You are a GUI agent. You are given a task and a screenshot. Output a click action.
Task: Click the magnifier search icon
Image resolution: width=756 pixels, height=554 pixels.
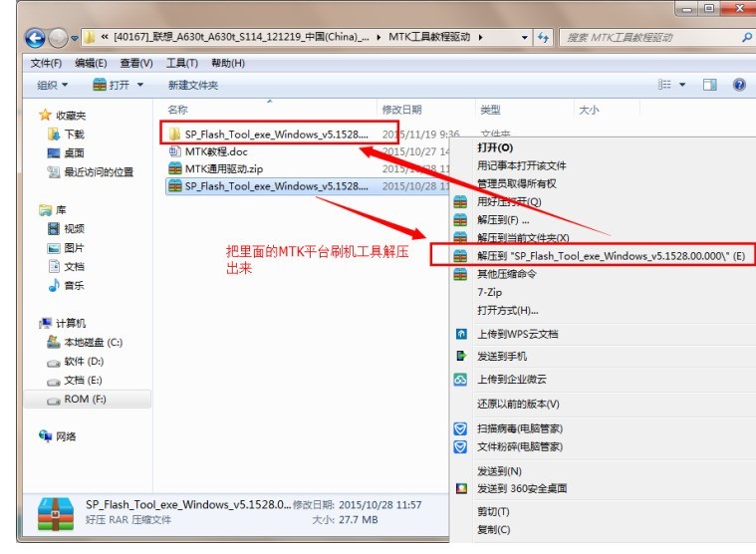click(x=747, y=37)
